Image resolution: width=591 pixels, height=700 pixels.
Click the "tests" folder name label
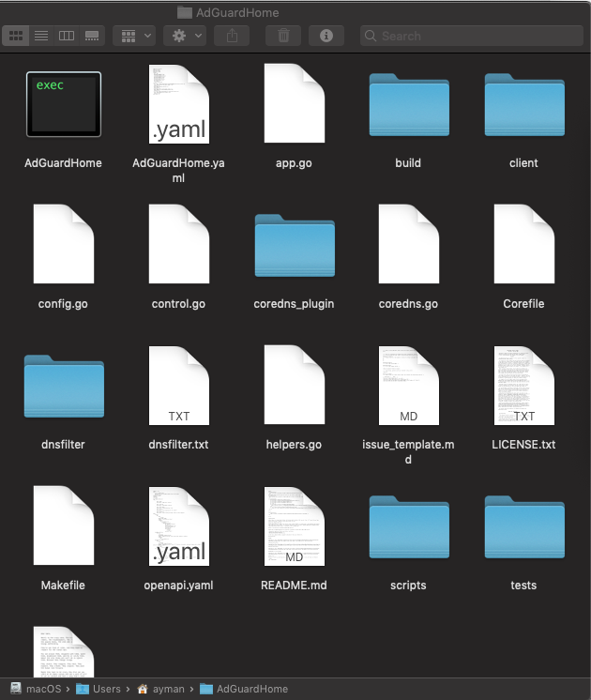tap(523, 585)
